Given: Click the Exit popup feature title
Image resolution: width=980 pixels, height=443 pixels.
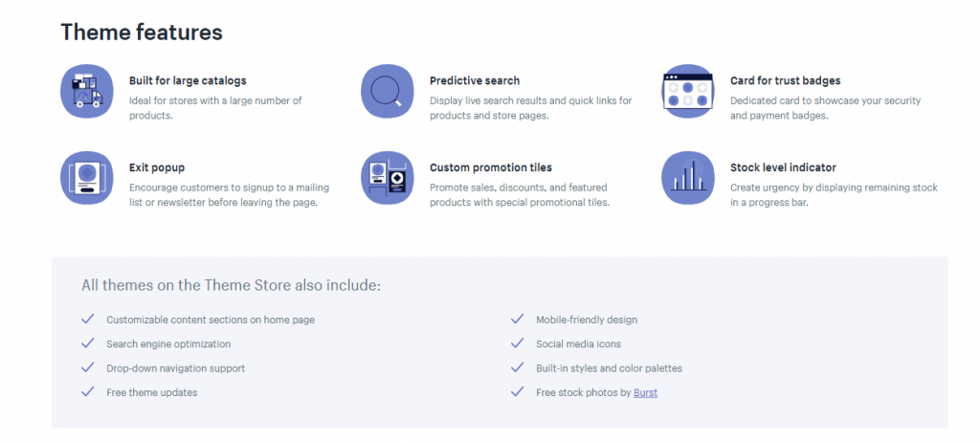Looking at the screenshot, I should tap(157, 167).
